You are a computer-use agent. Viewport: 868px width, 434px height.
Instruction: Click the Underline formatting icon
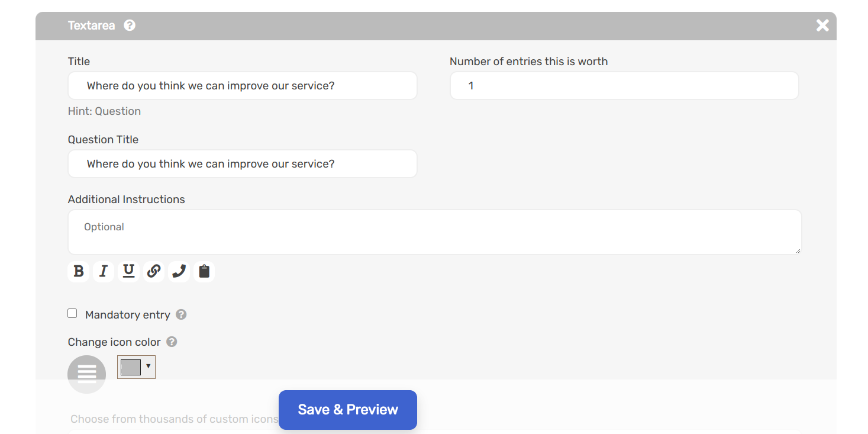point(128,271)
